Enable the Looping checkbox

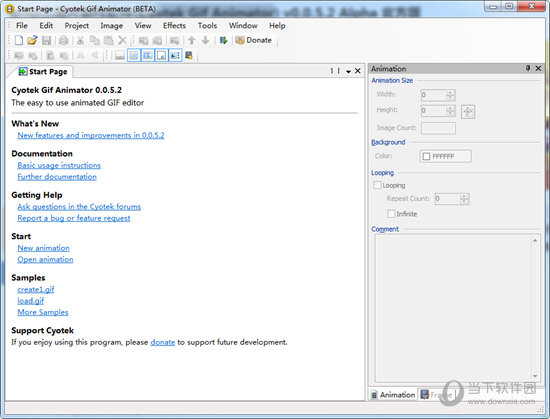tap(377, 185)
